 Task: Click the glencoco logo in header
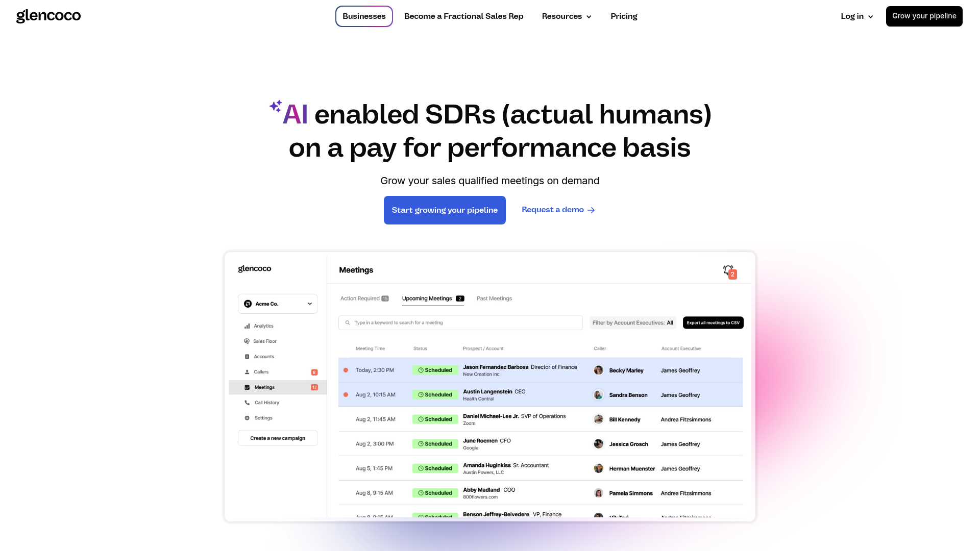pyautogui.click(x=48, y=16)
